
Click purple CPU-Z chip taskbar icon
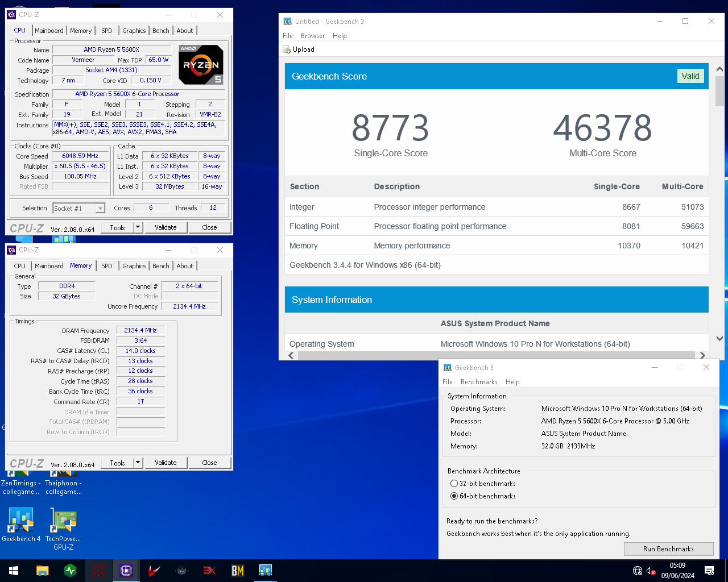coord(126,570)
